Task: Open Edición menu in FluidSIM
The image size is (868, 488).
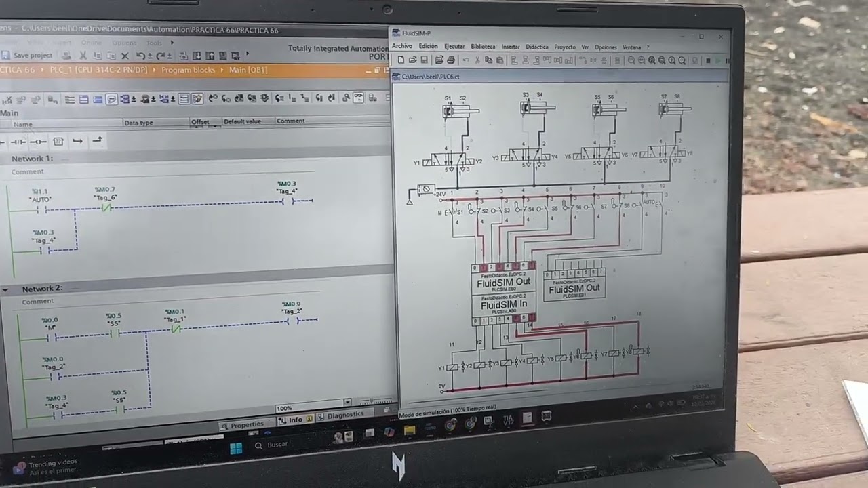Action: click(429, 47)
